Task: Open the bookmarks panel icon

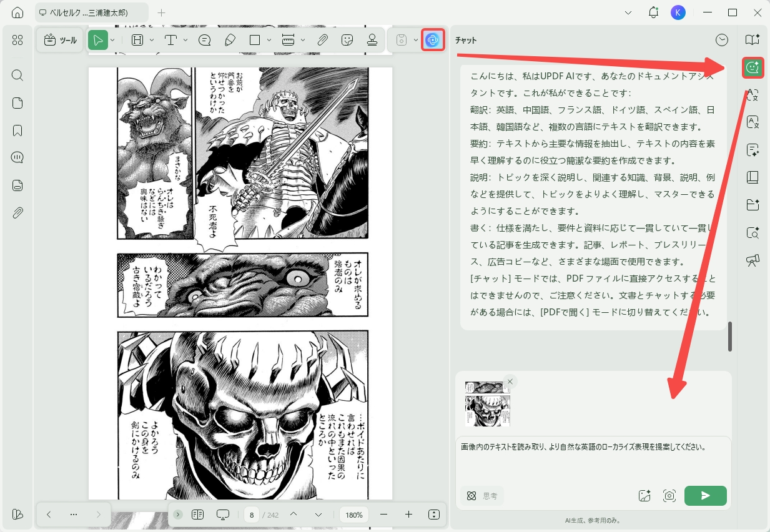Action: [17, 131]
